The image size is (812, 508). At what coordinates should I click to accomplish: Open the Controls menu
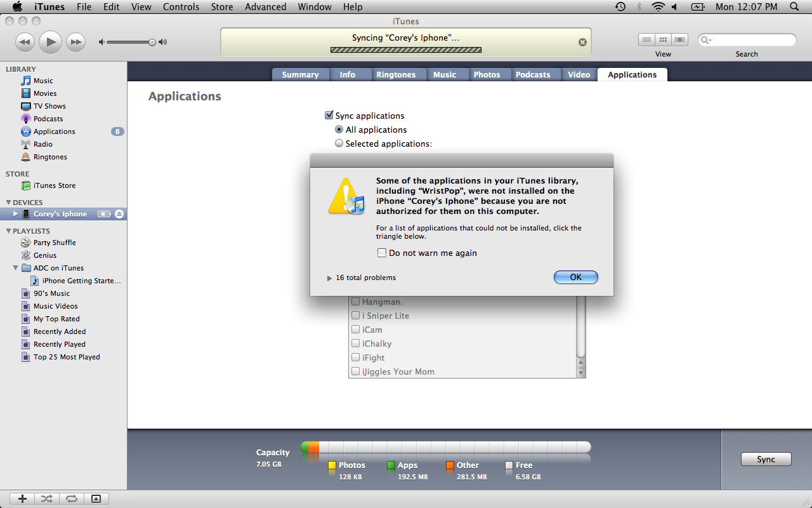(181, 7)
